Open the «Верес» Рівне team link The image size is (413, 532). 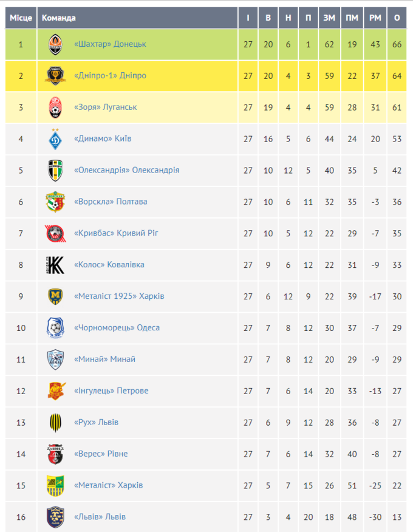(x=100, y=454)
